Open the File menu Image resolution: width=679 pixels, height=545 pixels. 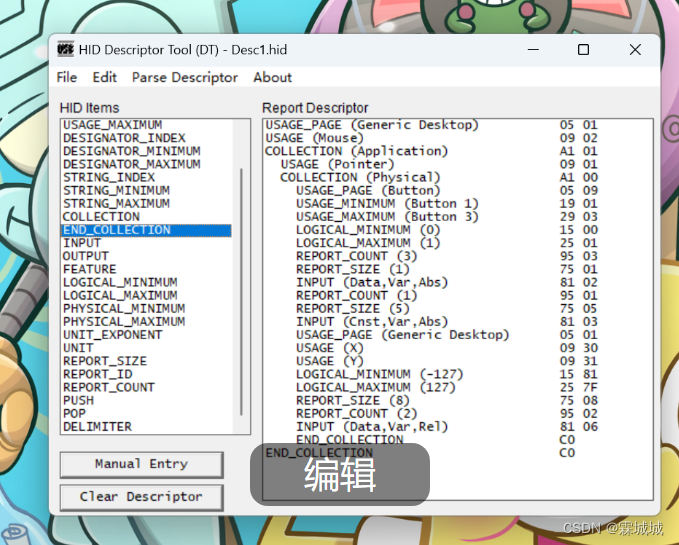tap(67, 77)
